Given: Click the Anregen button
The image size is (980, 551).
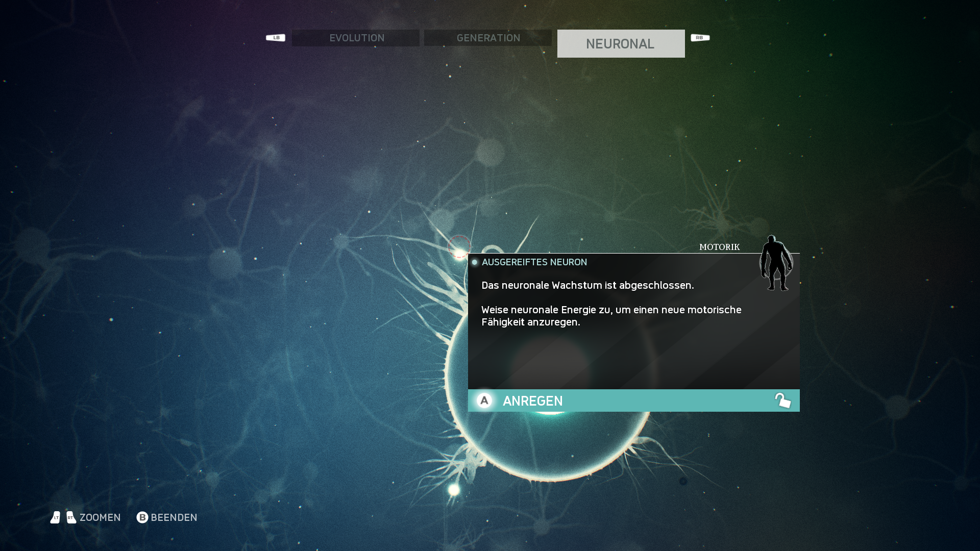Looking at the screenshot, I should [x=633, y=400].
